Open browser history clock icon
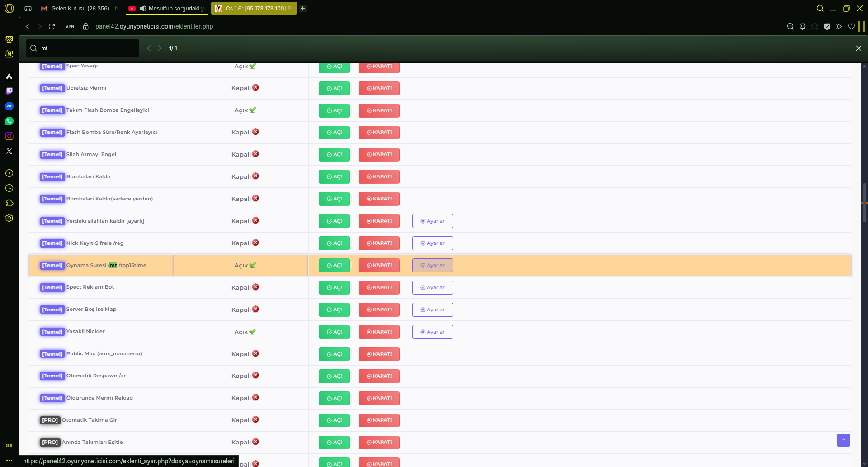The width and height of the screenshot is (868, 467). 9,188
